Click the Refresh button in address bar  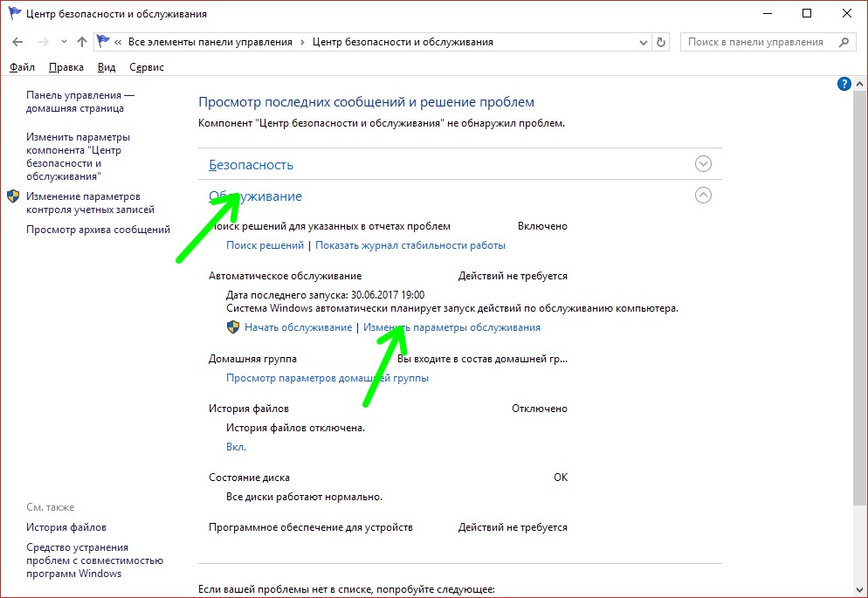pyautogui.click(x=661, y=42)
